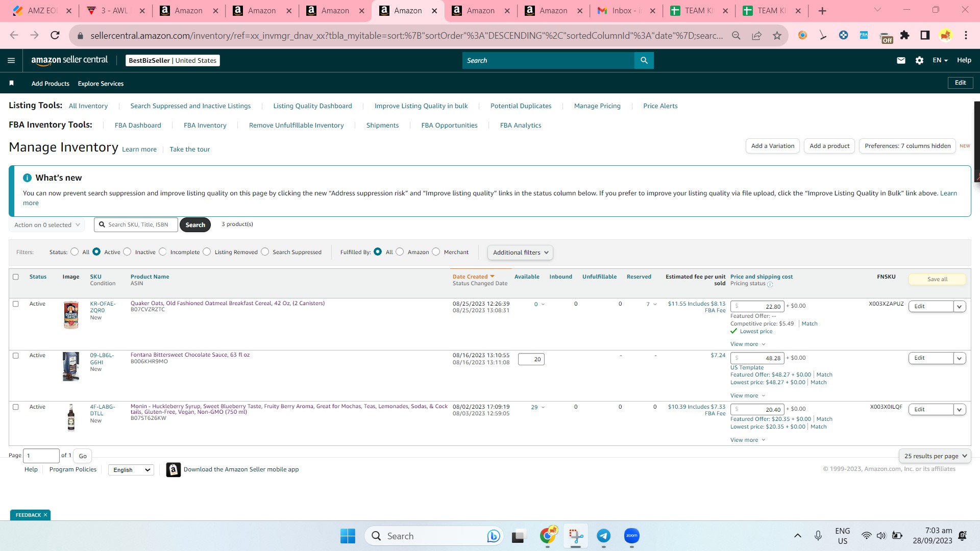Open Zoom from the taskbar
This screenshot has height=551, width=980.
631,536
